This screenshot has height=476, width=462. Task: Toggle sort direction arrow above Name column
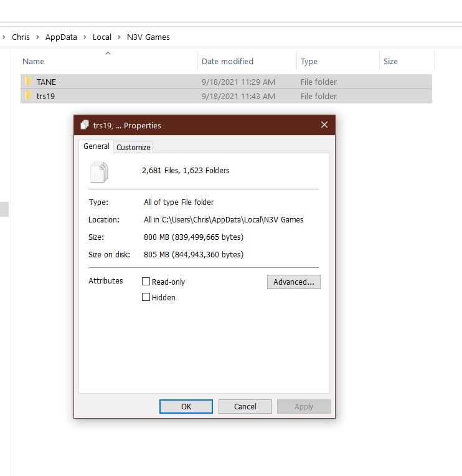108,54
